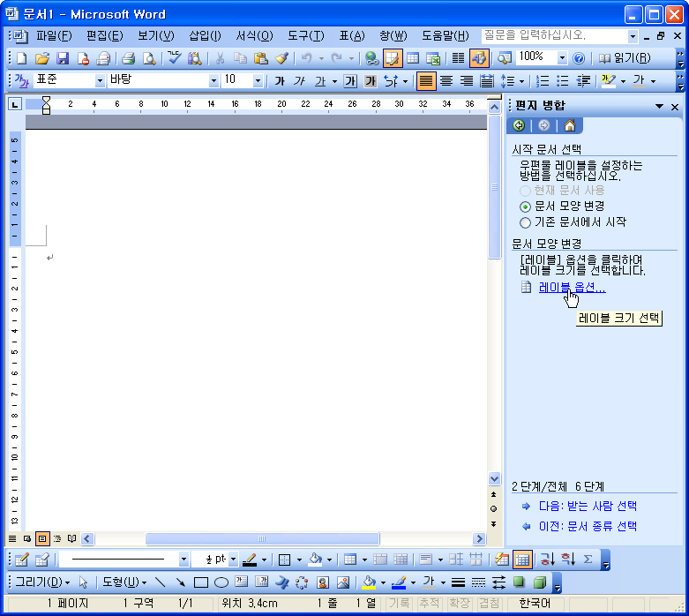Apply italic formatting
The image size is (689, 616).
[x=300, y=81]
